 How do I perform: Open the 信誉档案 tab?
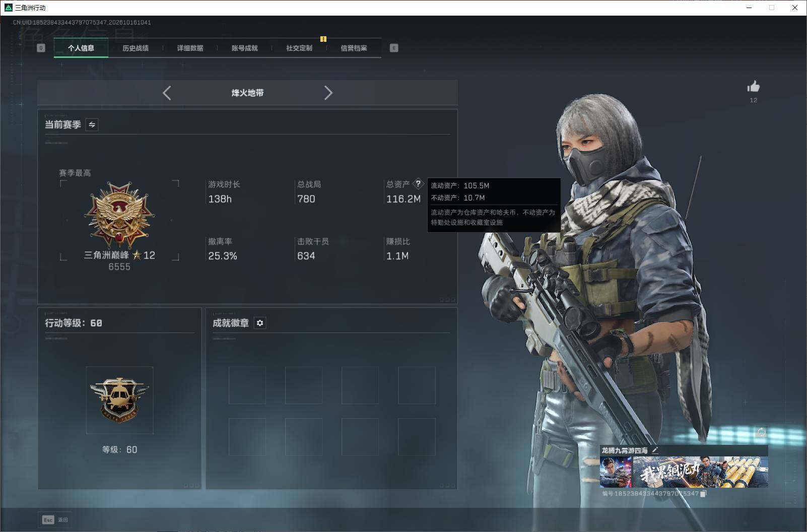click(x=354, y=48)
